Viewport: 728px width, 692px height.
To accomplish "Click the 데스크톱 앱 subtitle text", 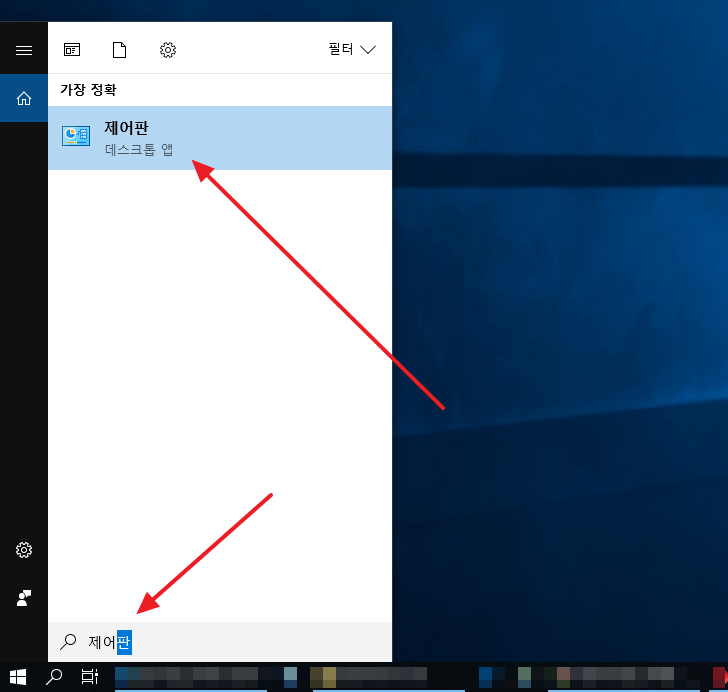I will tap(139, 150).
